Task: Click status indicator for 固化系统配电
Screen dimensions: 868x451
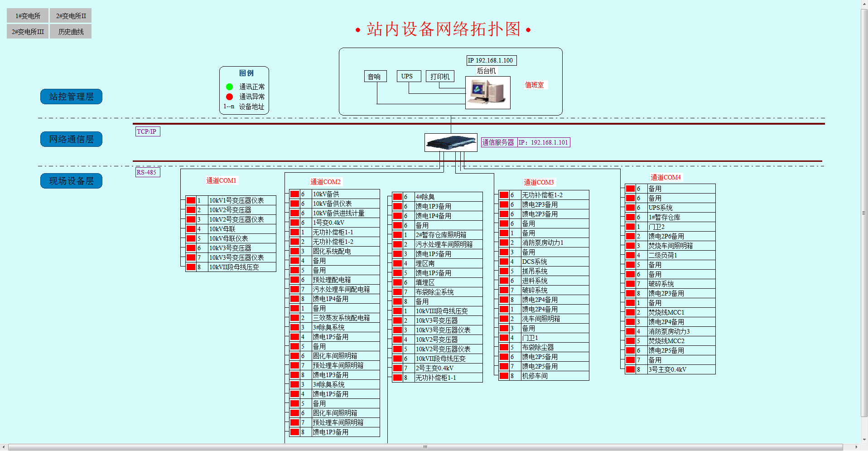Action: click(294, 251)
